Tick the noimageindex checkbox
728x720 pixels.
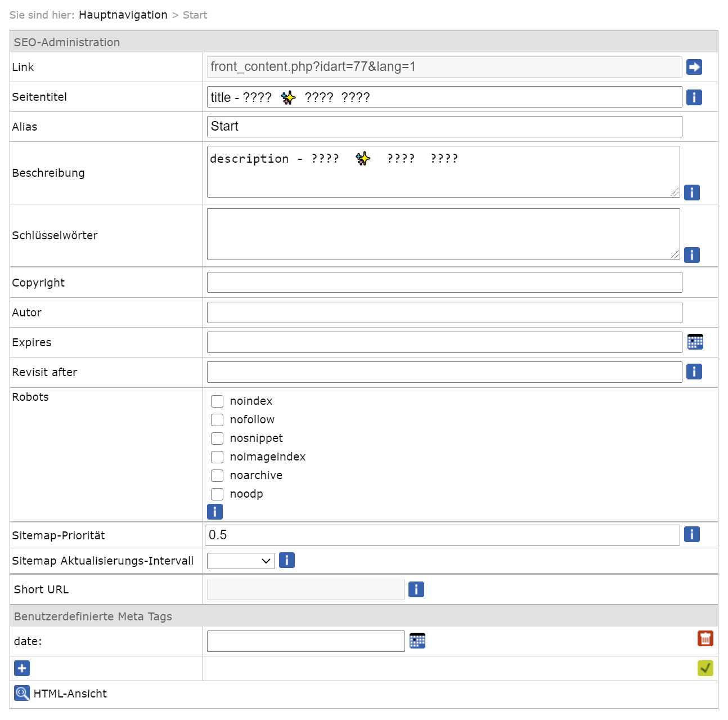pos(217,457)
